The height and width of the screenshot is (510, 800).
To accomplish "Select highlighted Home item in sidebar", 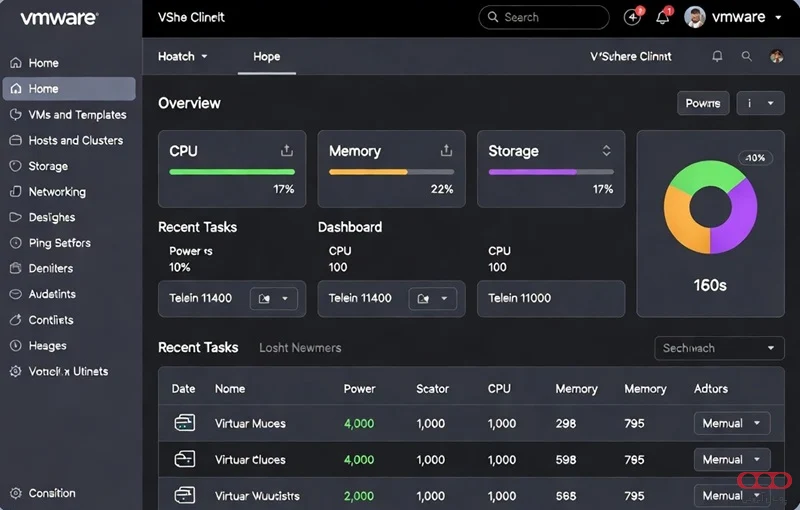I will [69, 89].
